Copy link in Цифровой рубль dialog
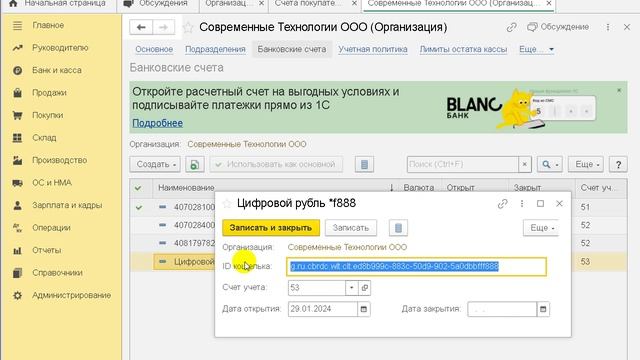Viewport: 640px width, 360px height. 502,203
